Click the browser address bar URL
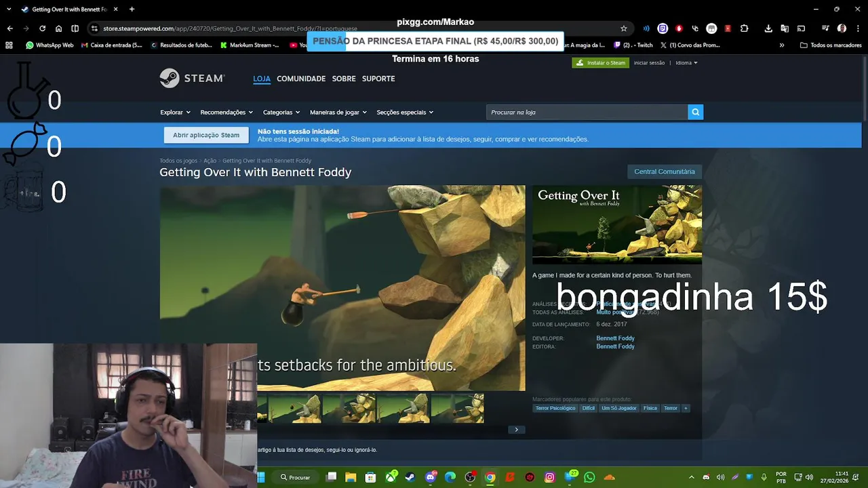The width and height of the screenshot is (868, 488). (231, 28)
